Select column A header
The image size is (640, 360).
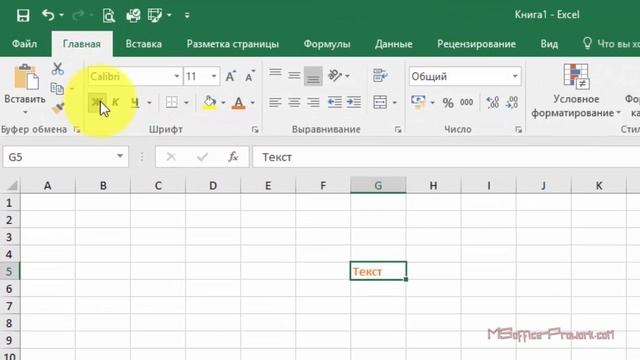(48, 185)
